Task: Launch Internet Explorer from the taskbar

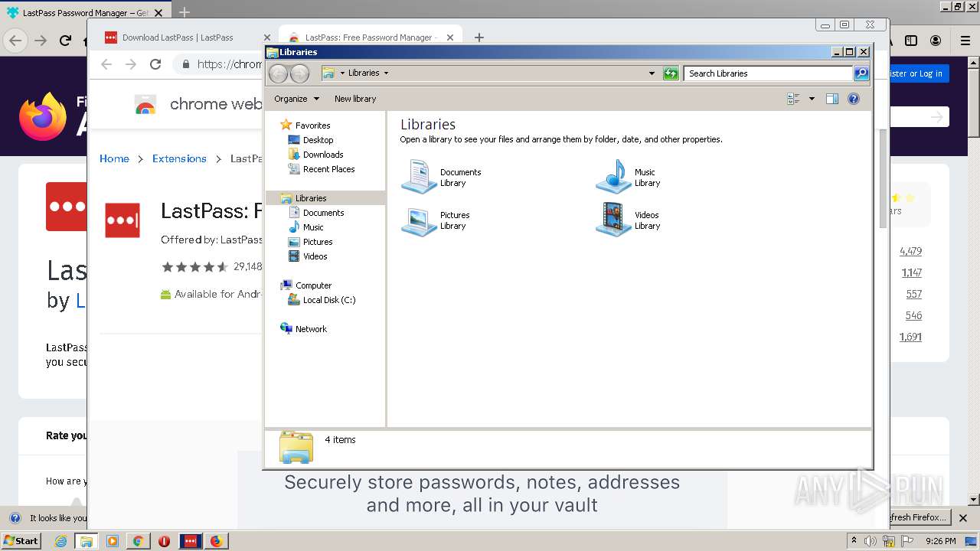Action: (x=61, y=541)
